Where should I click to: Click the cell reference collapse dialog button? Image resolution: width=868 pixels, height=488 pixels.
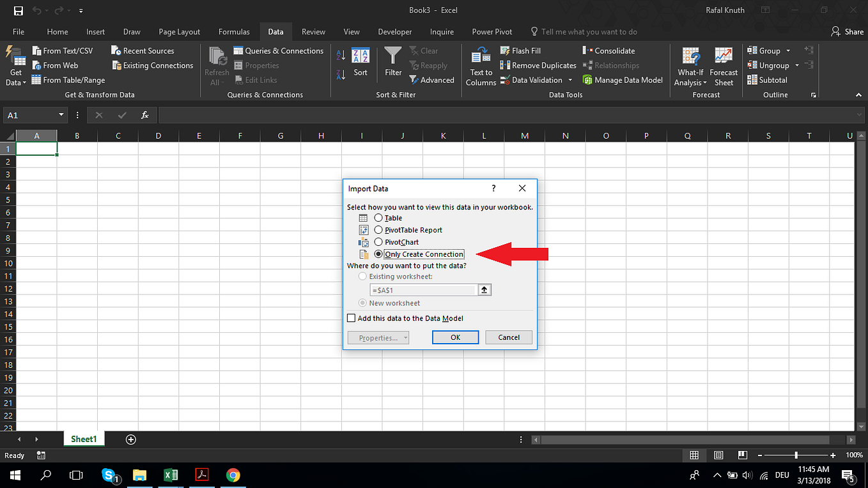[x=484, y=289]
